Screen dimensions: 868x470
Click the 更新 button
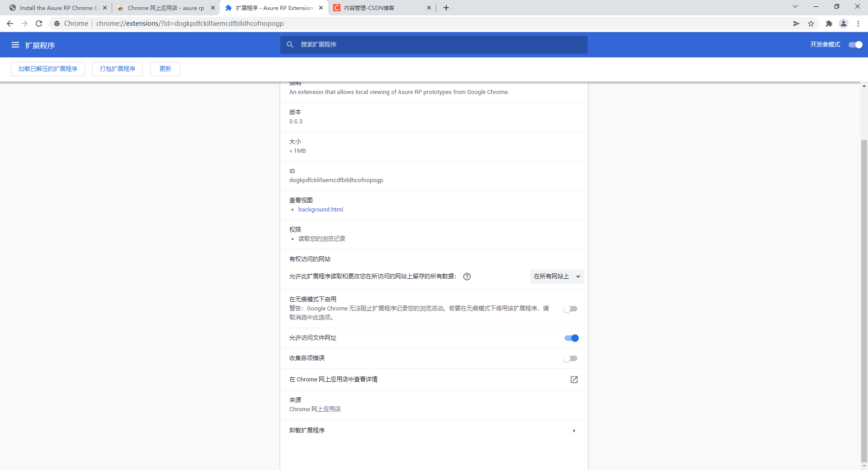tap(165, 69)
